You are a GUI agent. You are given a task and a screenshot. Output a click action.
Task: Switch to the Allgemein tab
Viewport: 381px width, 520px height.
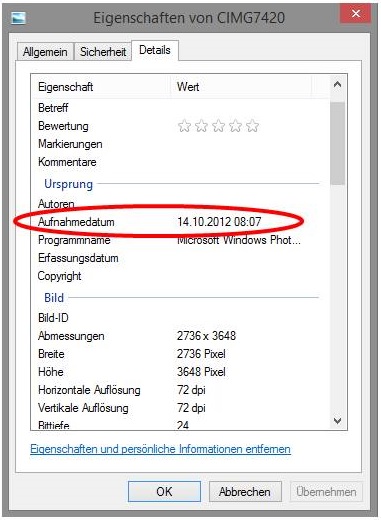pos(45,52)
